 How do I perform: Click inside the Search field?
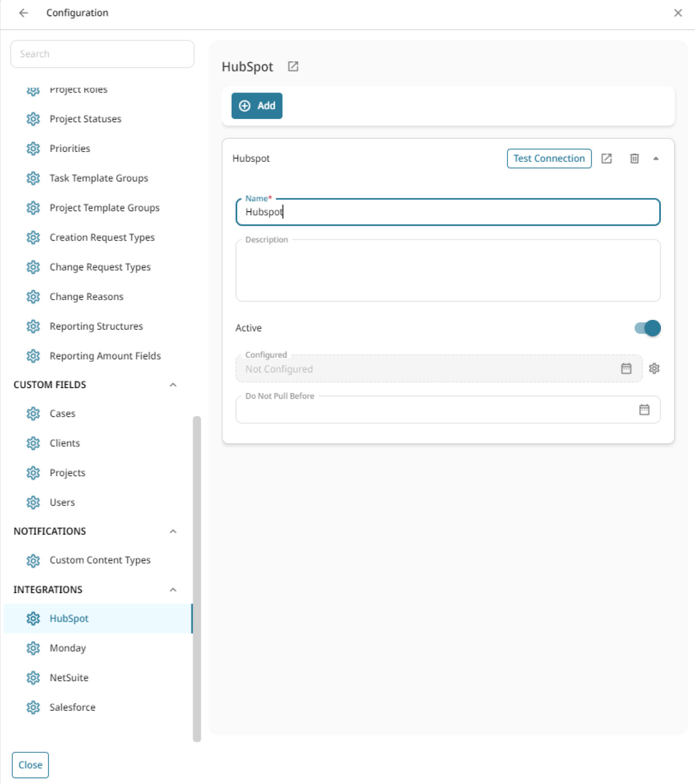point(102,53)
